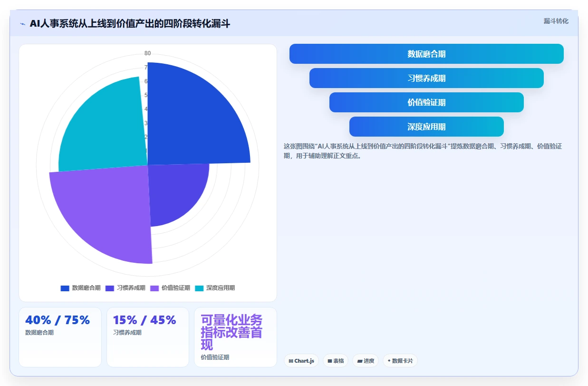This screenshot has height=386, width=588.
Task: Click the 漏斗转化 tag in header
Action: point(556,21)
